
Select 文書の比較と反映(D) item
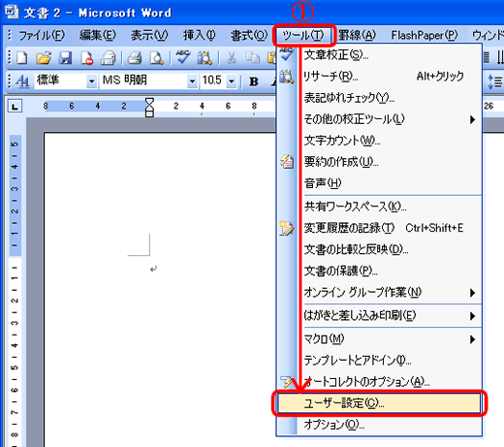379,249
